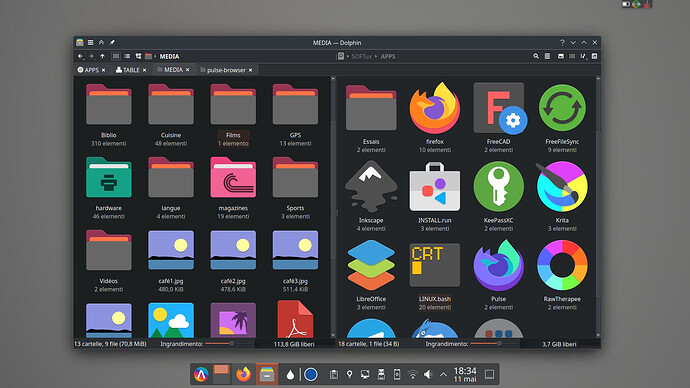690x388 pixels.
Task: Click the keep-above double chevron icon
Action: tap(101, 43)
